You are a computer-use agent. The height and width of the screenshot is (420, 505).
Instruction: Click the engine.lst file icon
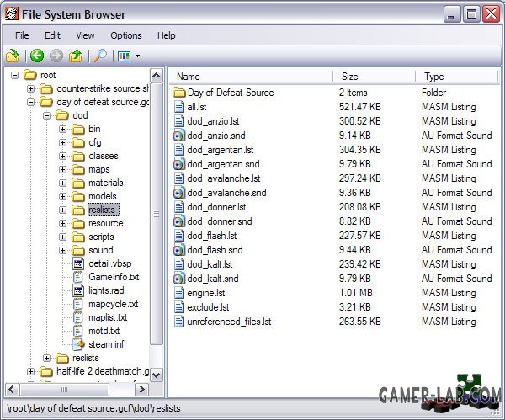coord(179,293)
